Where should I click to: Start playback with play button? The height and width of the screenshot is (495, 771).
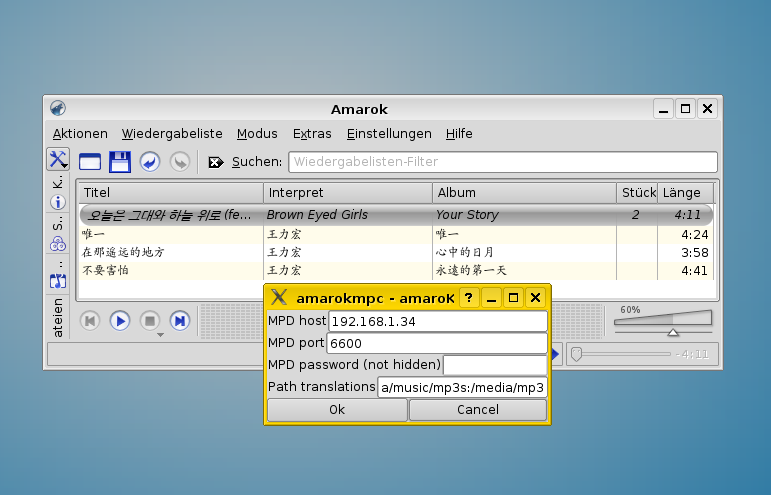pyautogui.click(x=120, y=321)
